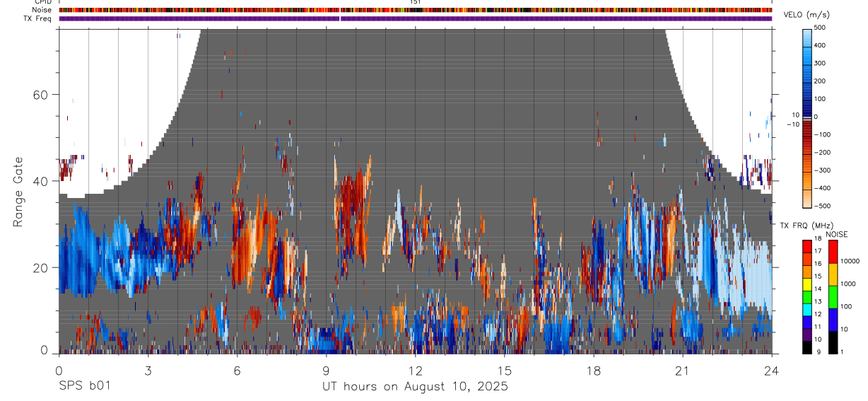Select the 18 MHz frequency legend label
Viewport: 868px width, 401px height.
(817, 239)
